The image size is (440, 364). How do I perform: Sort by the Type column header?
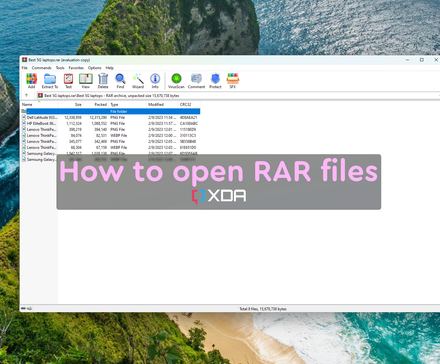point(128,104)
